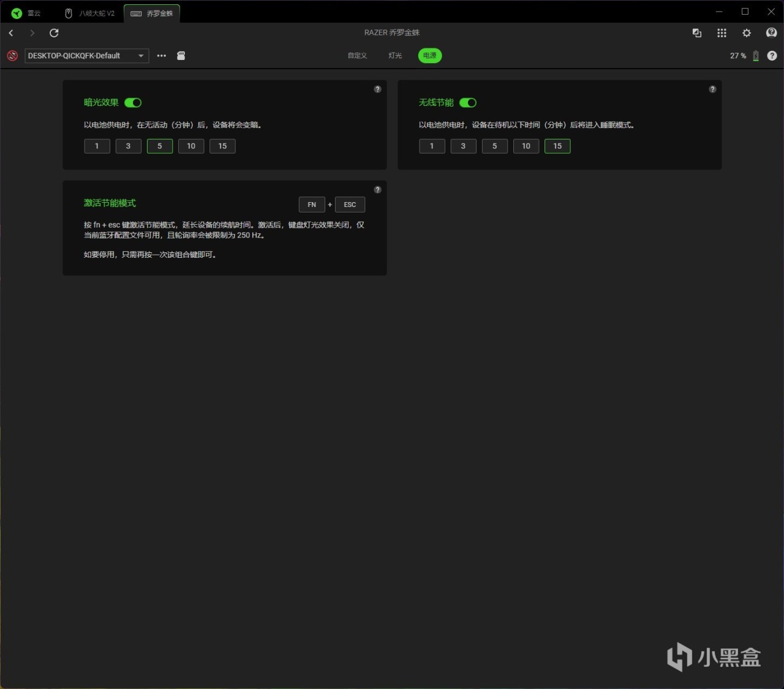Select the 电源 section

pyautogui.click(x=430, y=56)
